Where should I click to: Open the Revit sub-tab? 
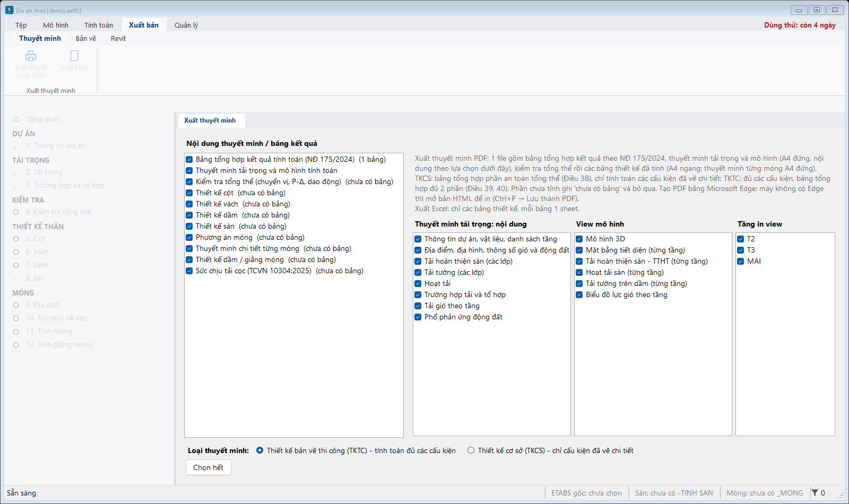(118, 38)
